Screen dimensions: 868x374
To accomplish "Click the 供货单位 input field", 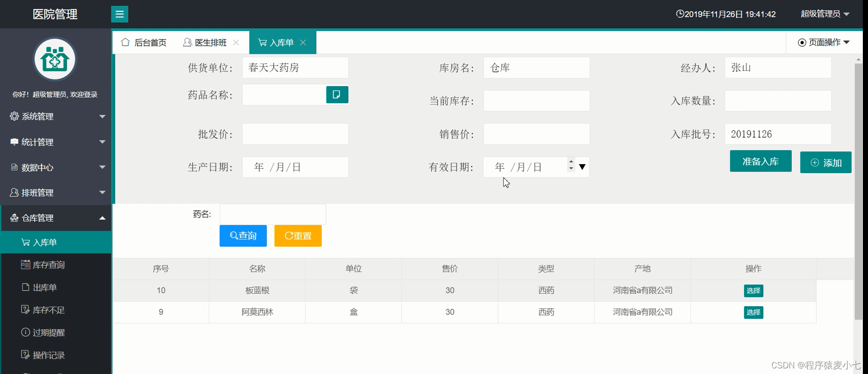I will tap(295, 68).
